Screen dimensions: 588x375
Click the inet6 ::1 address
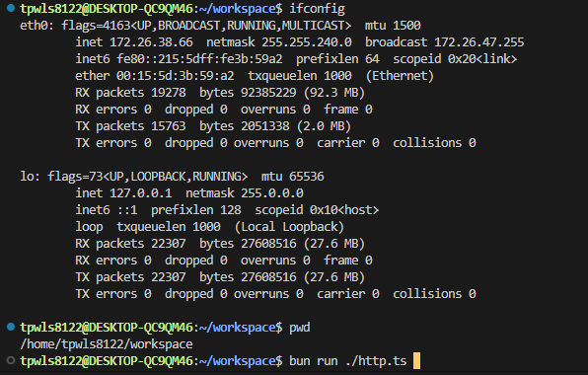click(126, 210)
